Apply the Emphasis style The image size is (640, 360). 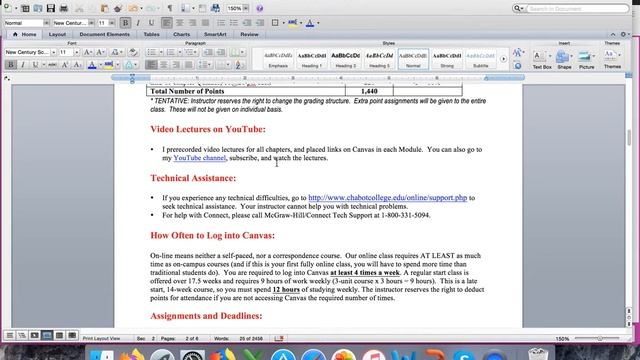click(x=278, y=59)
